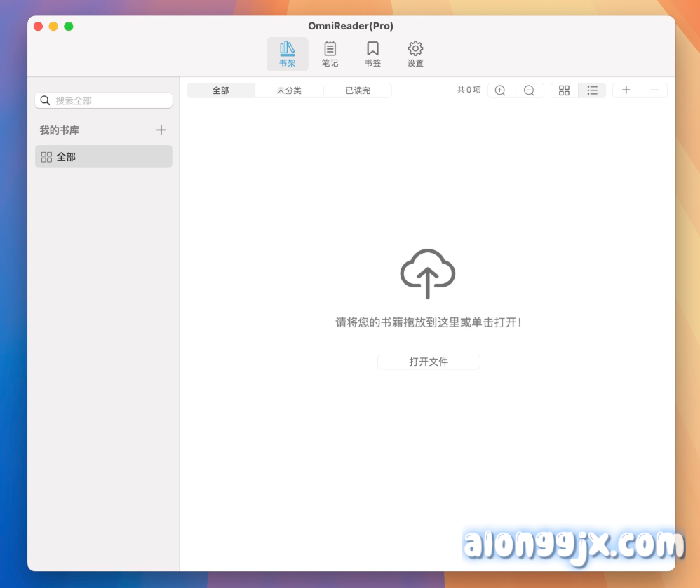Open the 设置 settings icon

[415, 53]
